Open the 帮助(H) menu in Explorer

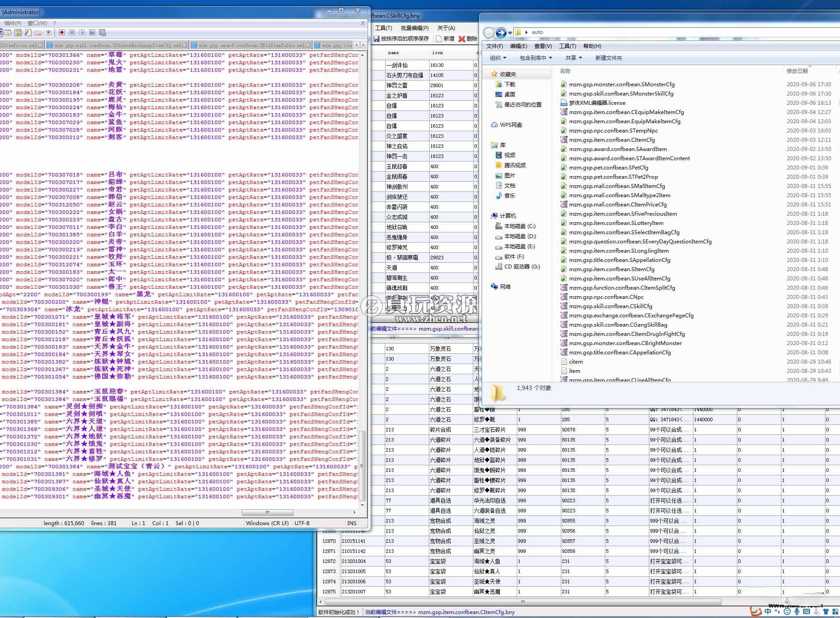(592, 46)
